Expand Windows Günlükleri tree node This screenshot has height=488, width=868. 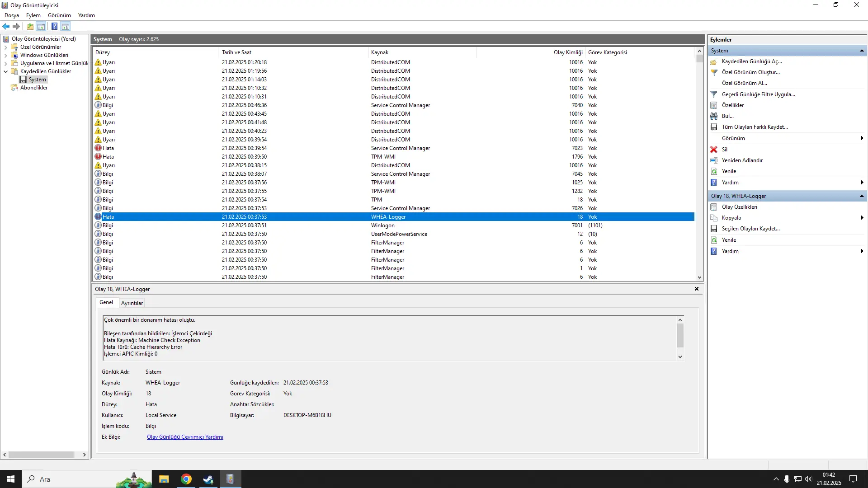(x=5, y=55)
